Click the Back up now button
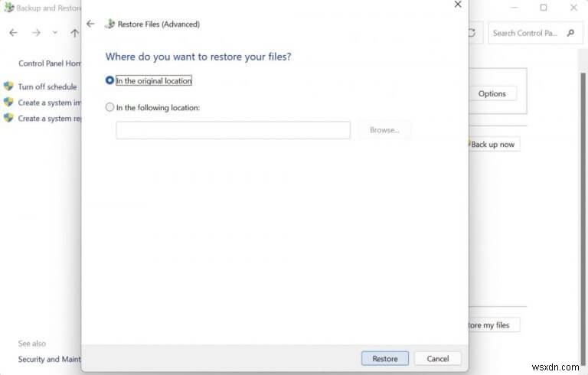Image resolution: width=588 pixels, height=375 pixels. tap(492, 144)
